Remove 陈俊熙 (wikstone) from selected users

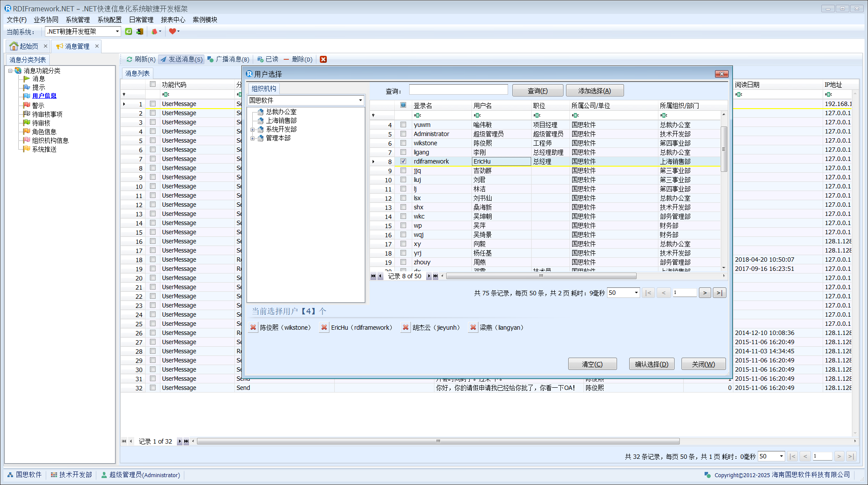tap(253, 328)
